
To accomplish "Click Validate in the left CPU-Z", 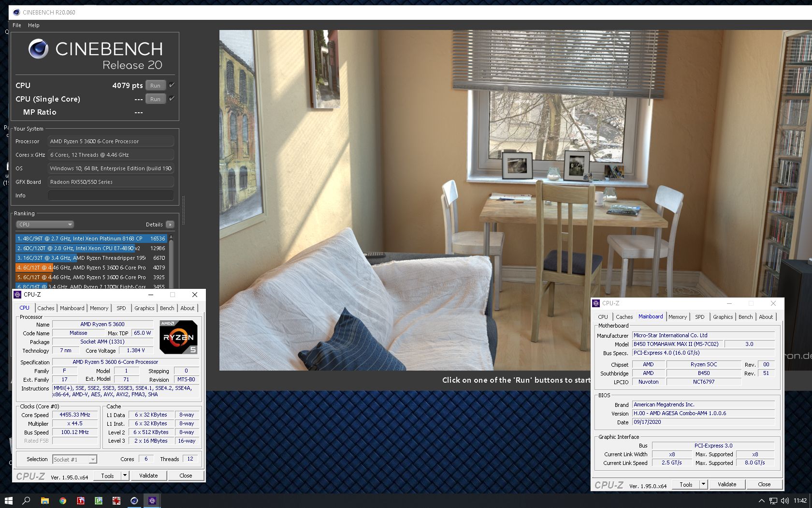I will [x=148, y=476].
